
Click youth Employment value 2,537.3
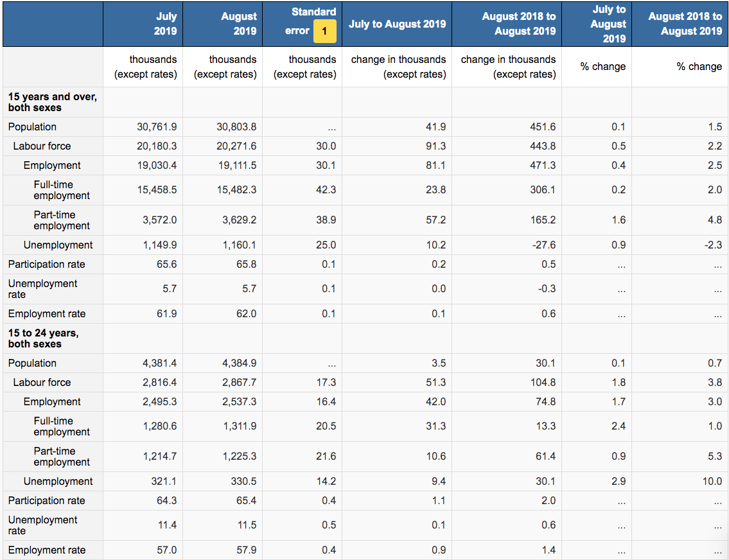point(239,402)
